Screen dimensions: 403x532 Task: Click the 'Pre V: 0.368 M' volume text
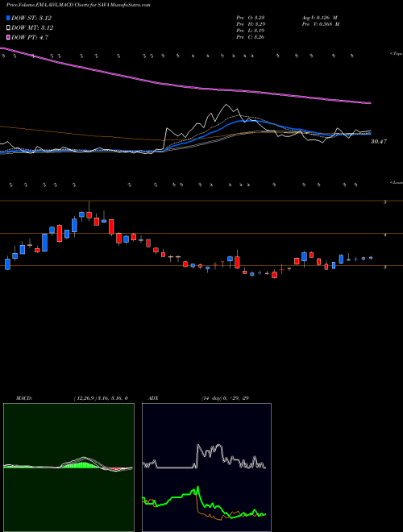[x=320, y=24]
